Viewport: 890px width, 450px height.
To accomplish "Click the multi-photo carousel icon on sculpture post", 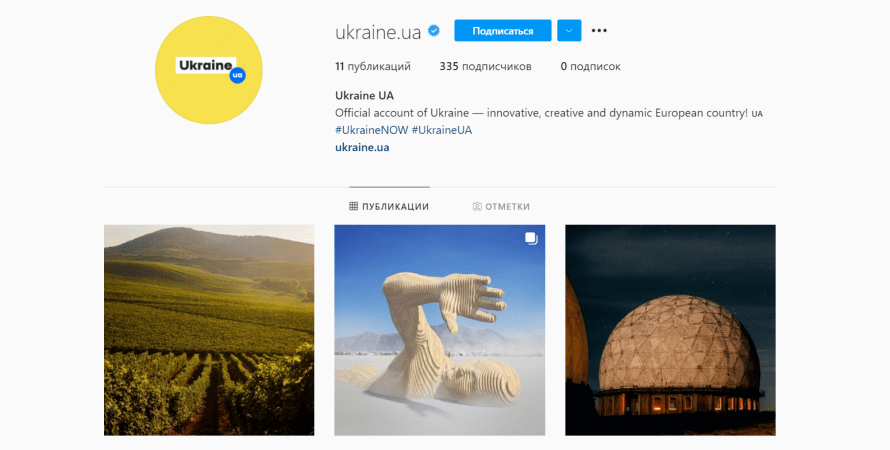I will 531,238.
